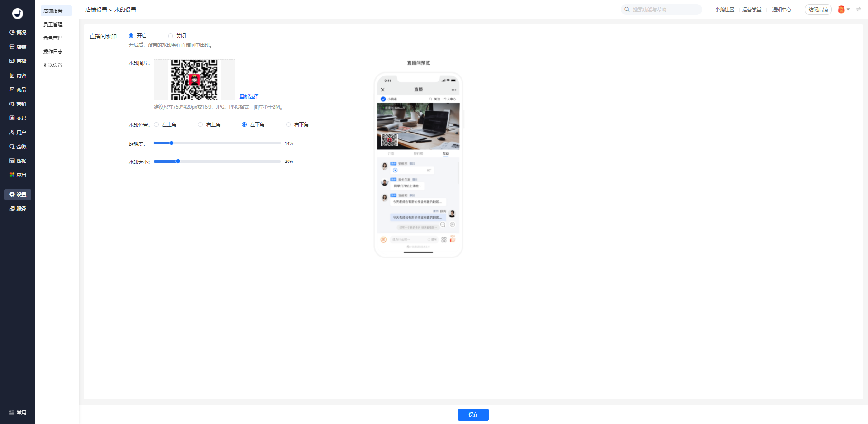Open 操作日志 submenu item
This screenshot has width=868, height=424.
(53, 52)
